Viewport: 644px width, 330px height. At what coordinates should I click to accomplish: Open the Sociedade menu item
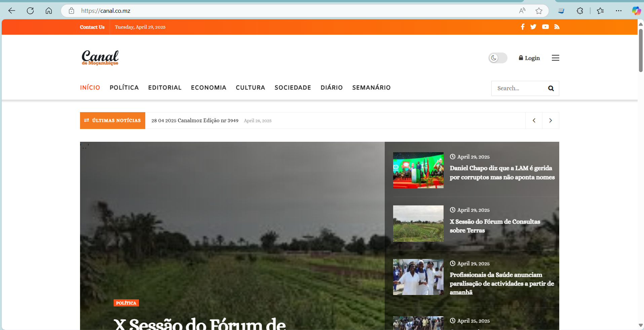293,88
